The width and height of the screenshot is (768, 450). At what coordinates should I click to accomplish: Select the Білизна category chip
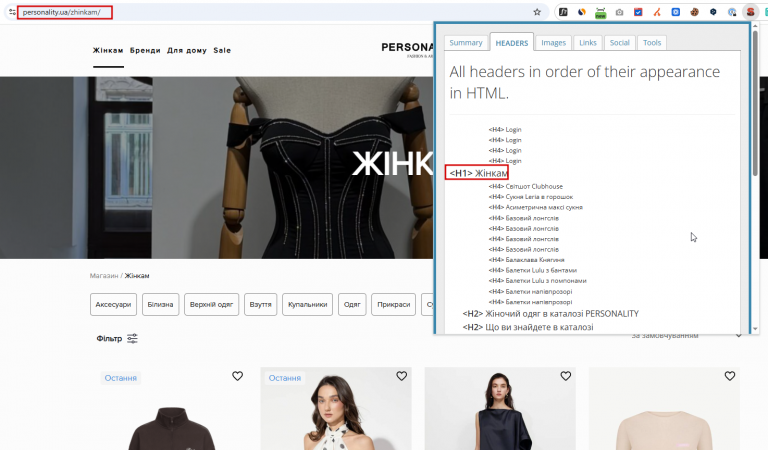point(161,305)
